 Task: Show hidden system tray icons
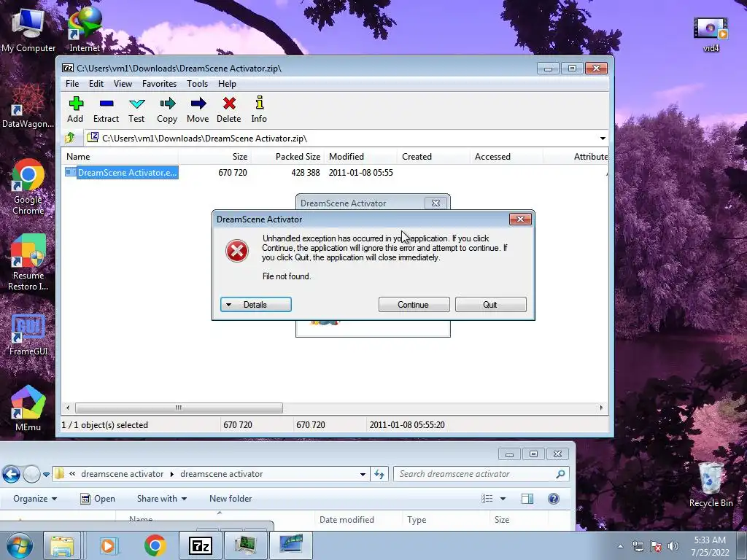pos(620,546)
